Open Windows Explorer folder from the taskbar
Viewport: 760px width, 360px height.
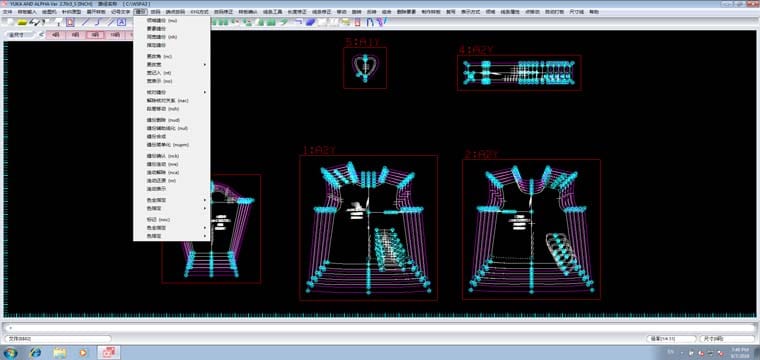tap(60, 352)
